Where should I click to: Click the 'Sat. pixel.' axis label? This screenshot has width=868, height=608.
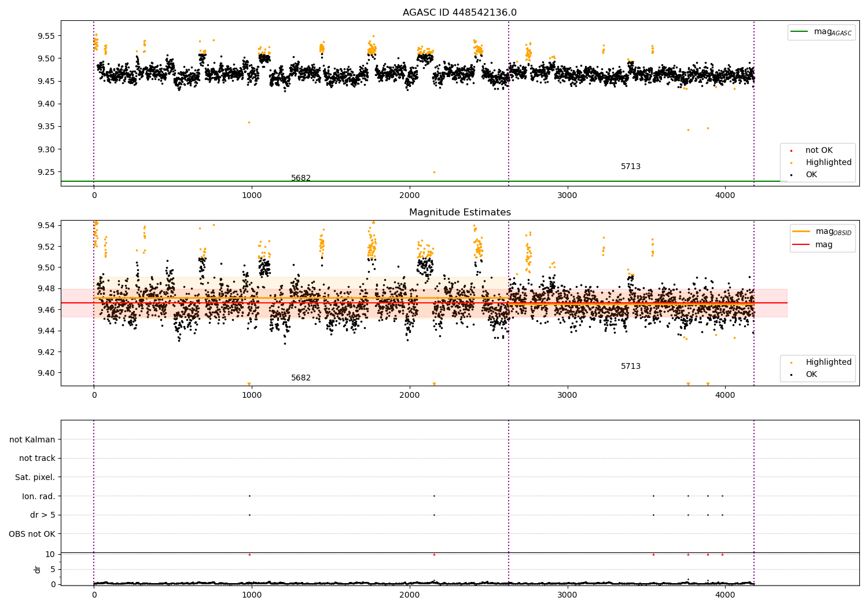(x=35, y=478)
